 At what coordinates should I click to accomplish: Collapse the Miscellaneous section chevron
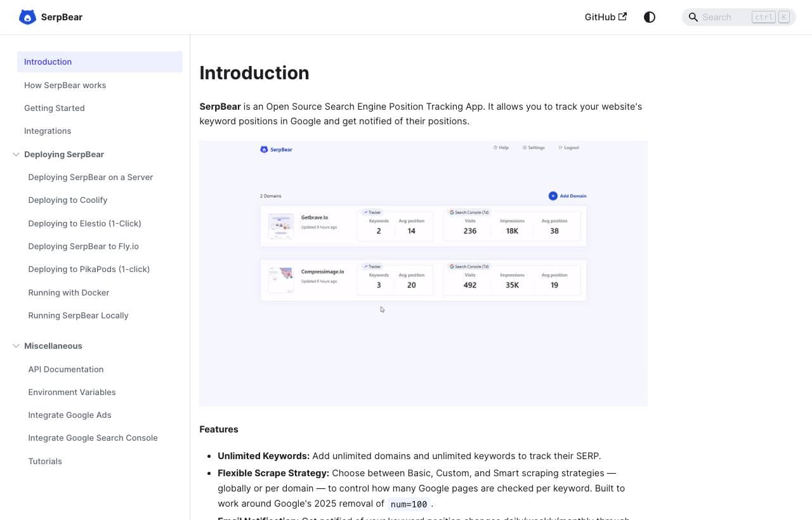point(16,346)
